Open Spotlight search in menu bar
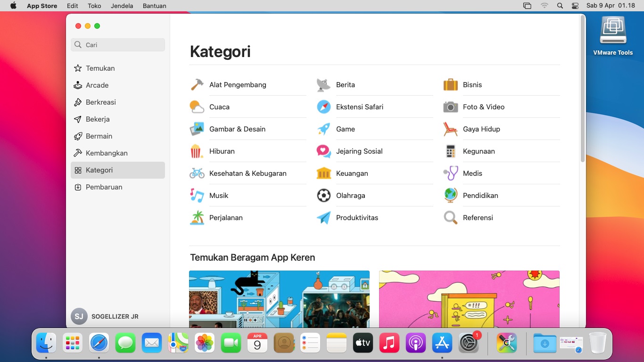 click(x=560, y=6)
